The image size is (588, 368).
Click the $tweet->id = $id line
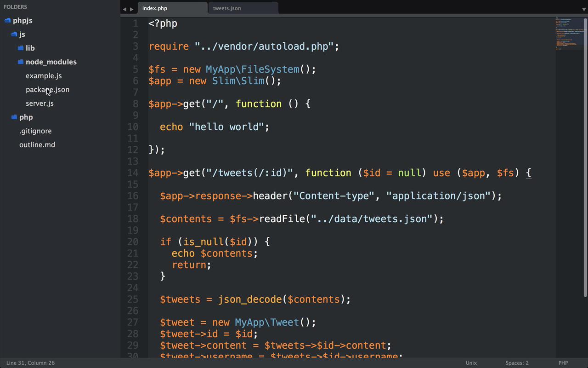(x=209, y=334)
